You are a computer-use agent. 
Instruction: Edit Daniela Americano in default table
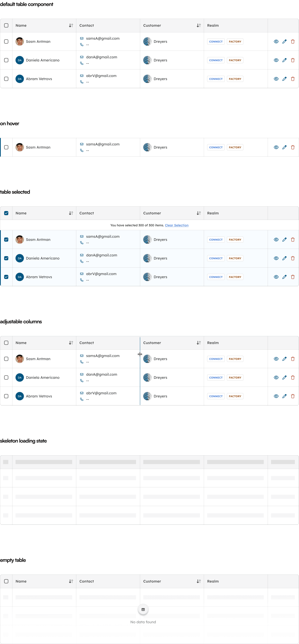pos(284,60)
